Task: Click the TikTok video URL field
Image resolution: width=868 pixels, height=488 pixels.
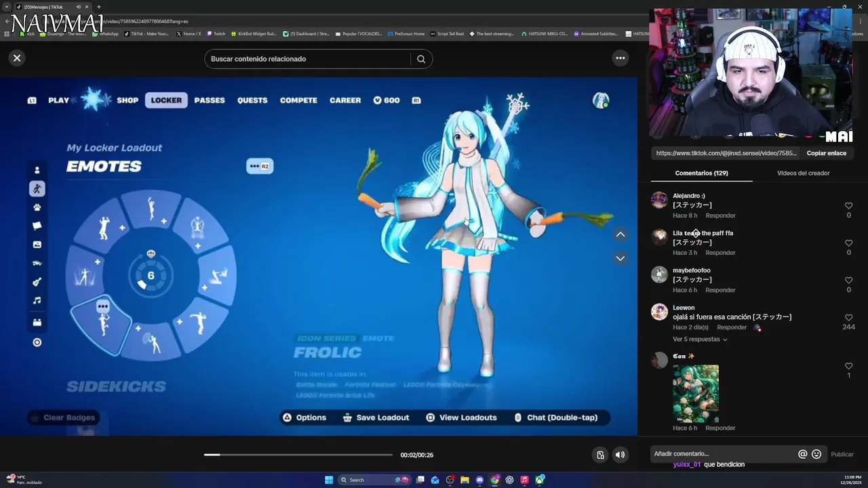Action: (727, 153)
